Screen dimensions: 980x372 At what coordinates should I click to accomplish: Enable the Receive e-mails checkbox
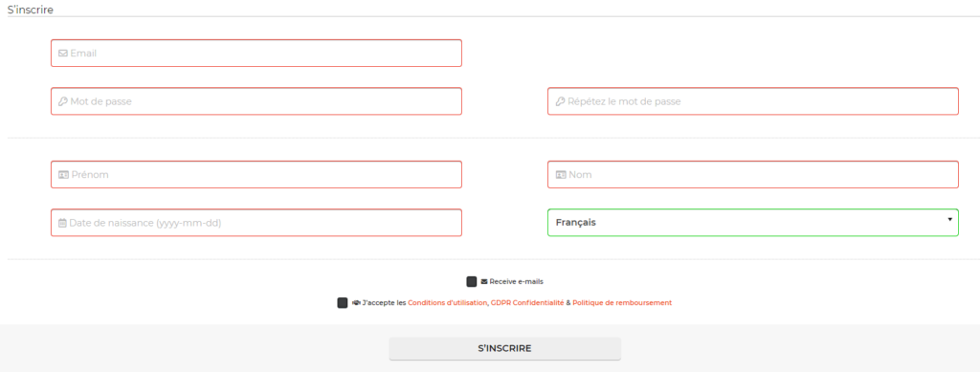coord(472,281)
